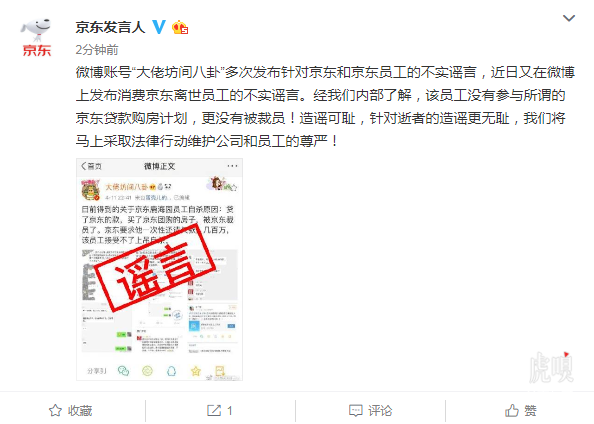594x424 pixels.
Task: Enlarge the attached rumor screenshot image
Action: click(x=159, y=269)
